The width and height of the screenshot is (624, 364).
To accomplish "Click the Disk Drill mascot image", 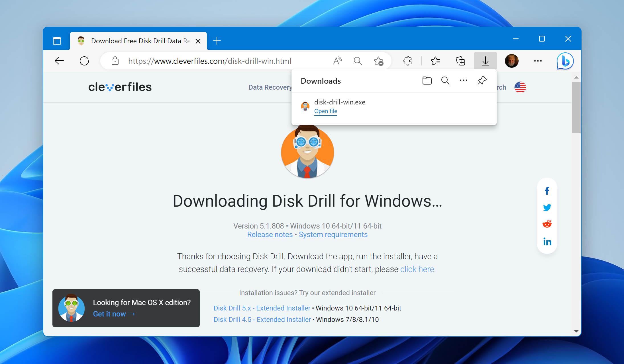I will [307, 152].
